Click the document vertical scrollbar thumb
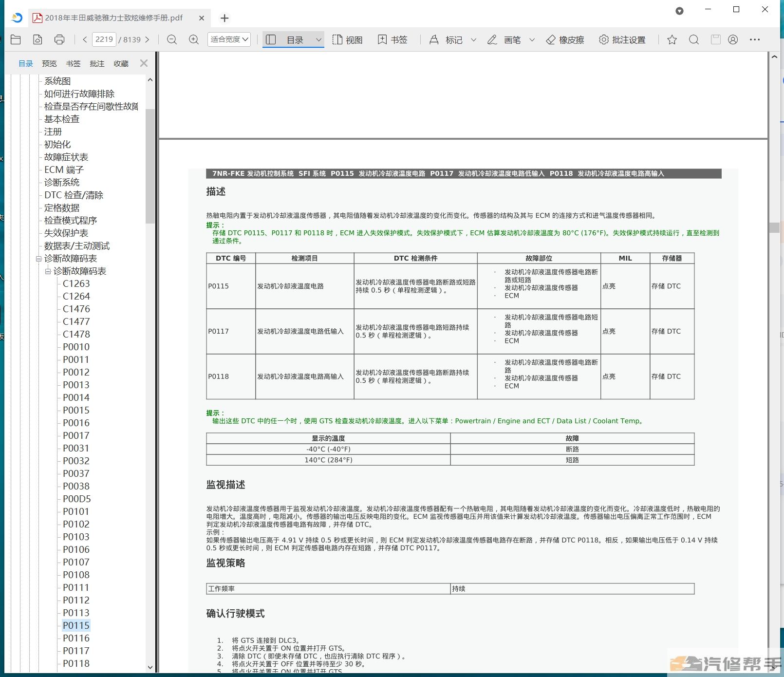This screenshot has width=784, height=677. (x=774, y=227)
